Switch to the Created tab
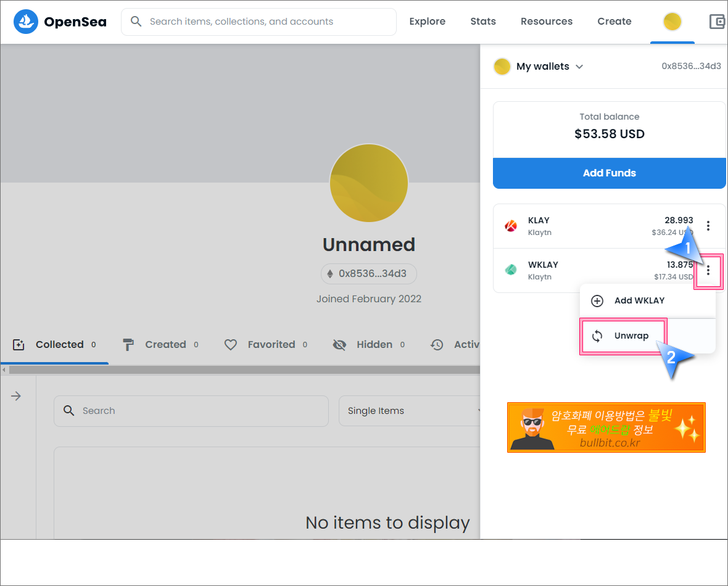The height and width of the screenshot is (586, 728). coord(160,345)
